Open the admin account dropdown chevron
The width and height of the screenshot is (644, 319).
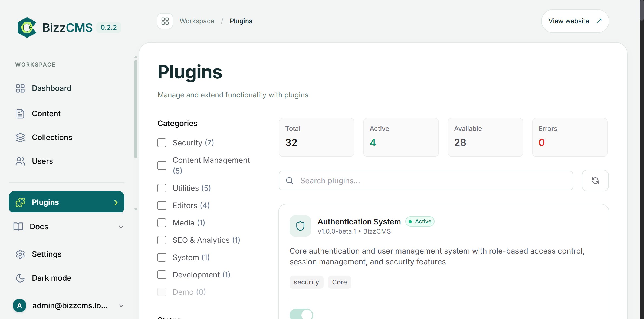point(121,306)
